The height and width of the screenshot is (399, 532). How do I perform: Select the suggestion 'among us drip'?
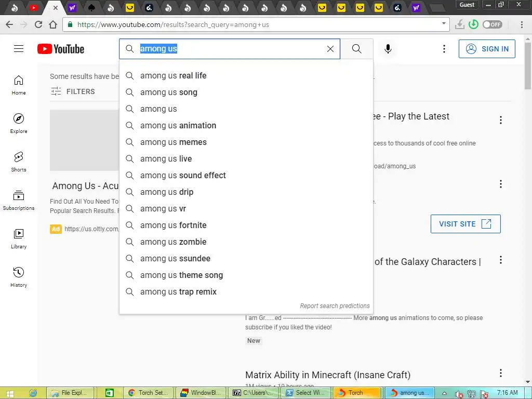coord(246,192)
